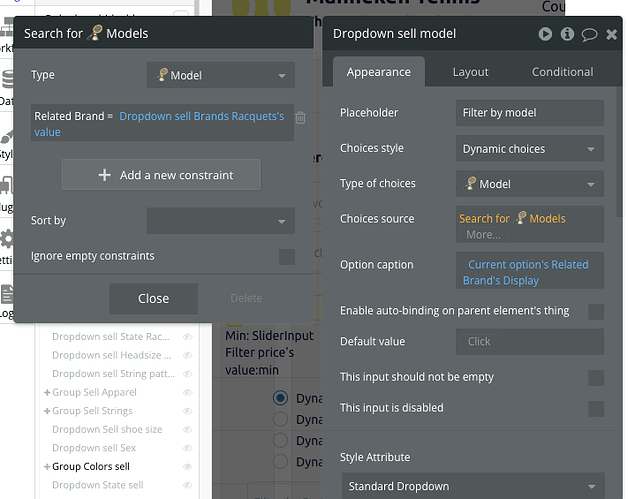The height and width of the screenshot is (499, 628).
Task: Check the Ignore empty constraints checkbox
Action: tap(287, 257)
